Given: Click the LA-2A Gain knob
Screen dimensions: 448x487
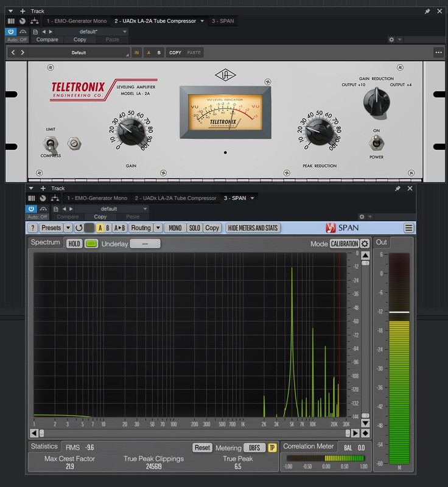Looking at the screenshot, I should coord(131,132).
